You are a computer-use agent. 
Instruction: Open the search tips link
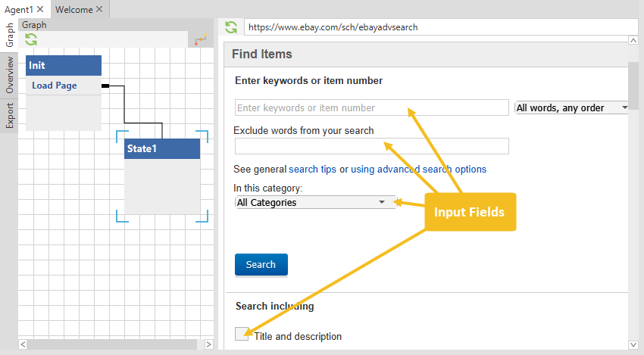click(x=313, y=169)
